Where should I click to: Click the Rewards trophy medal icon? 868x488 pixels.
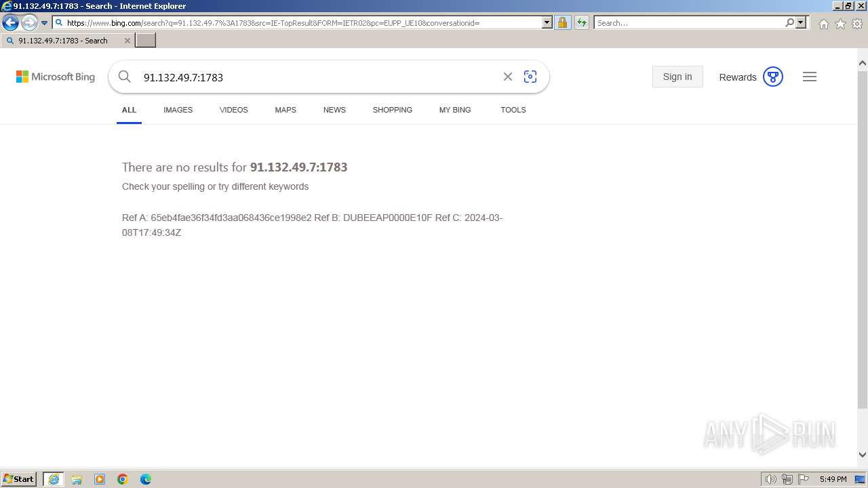click(773, 77)
